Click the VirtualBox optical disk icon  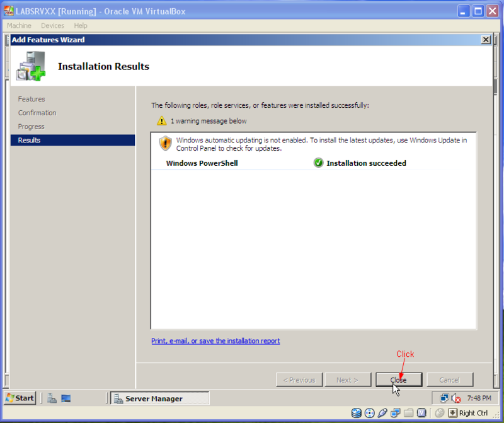[x=370, y=413]
